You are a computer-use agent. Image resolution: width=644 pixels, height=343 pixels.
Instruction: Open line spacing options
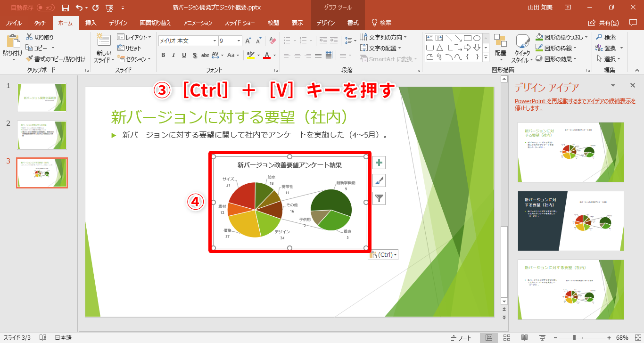[349, 41]
